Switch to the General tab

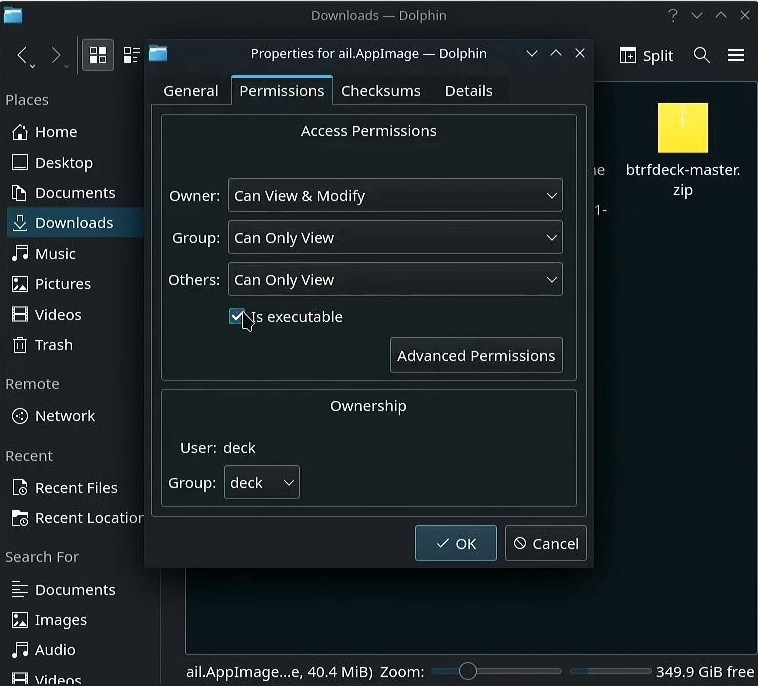pyautogui.click(x=190, y=91)
